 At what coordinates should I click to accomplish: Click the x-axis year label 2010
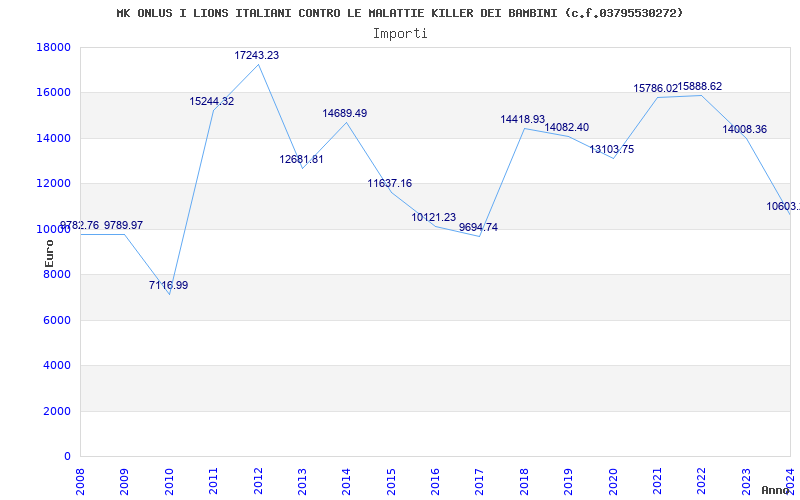pos(169,481)
